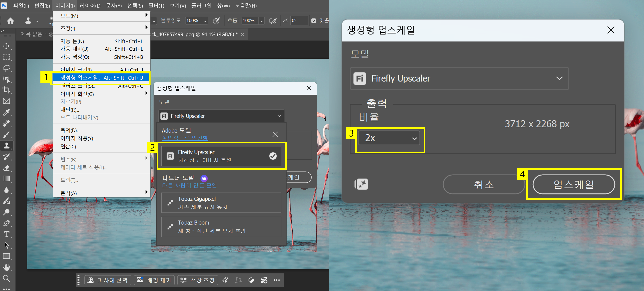This screenshot has width=644, height=291.
Task: Select the Hand tool
Action: (x=6, y=267)
